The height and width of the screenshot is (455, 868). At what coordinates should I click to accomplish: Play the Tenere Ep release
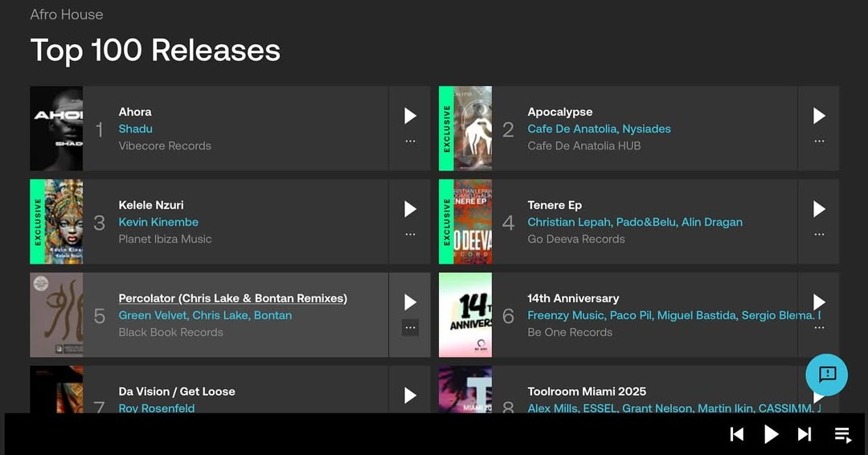coord(819,209)
